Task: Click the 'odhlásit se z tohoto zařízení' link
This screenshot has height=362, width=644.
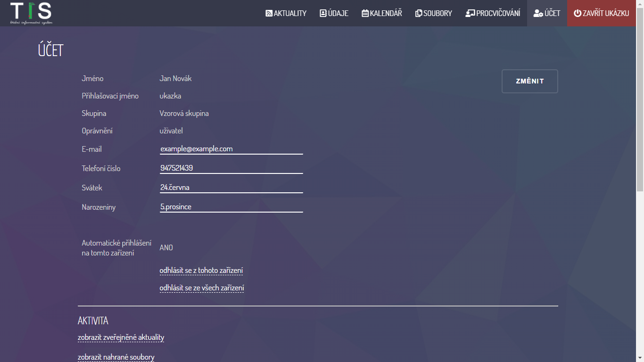Action: 201,271
